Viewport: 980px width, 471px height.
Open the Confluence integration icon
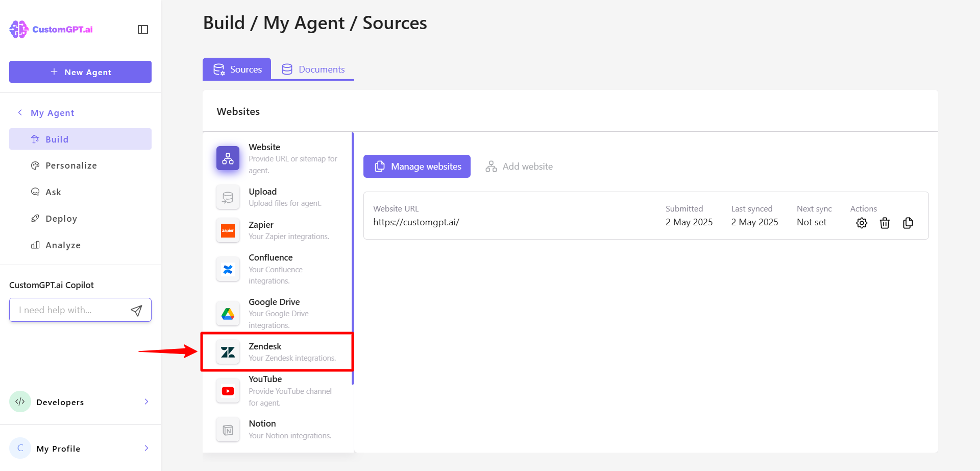pyautogui.click(x=228, y=269)
